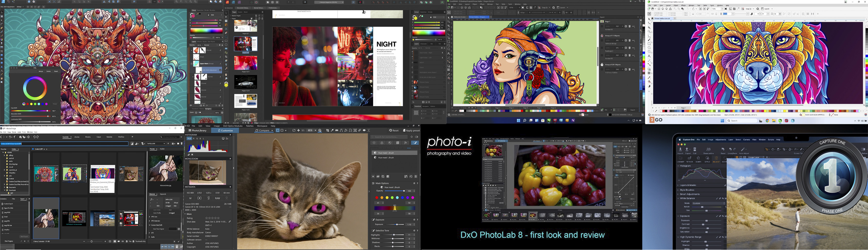The image size is (868, 250).
Task: Select the Crop tool in DxO PhotoLab toolbar
Action: click(x=327, y=131)
